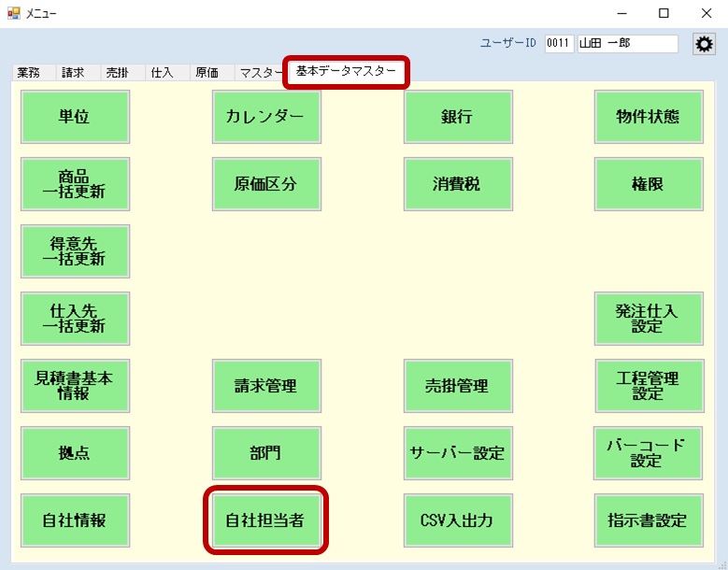This screenshot has height=570, width=728.
Task: Click the app icon in title bar
Action: pos(13,13)
